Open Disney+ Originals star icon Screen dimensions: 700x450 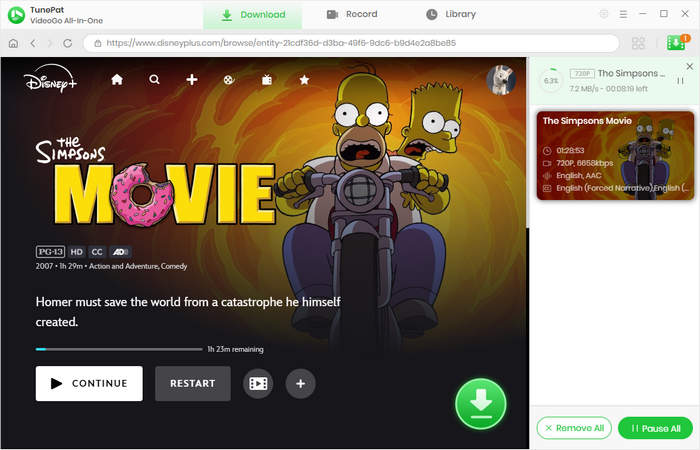click(304, 79)
